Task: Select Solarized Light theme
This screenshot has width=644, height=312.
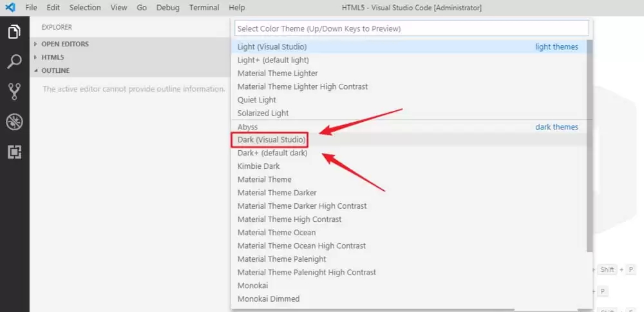Action: coord(409,113)
